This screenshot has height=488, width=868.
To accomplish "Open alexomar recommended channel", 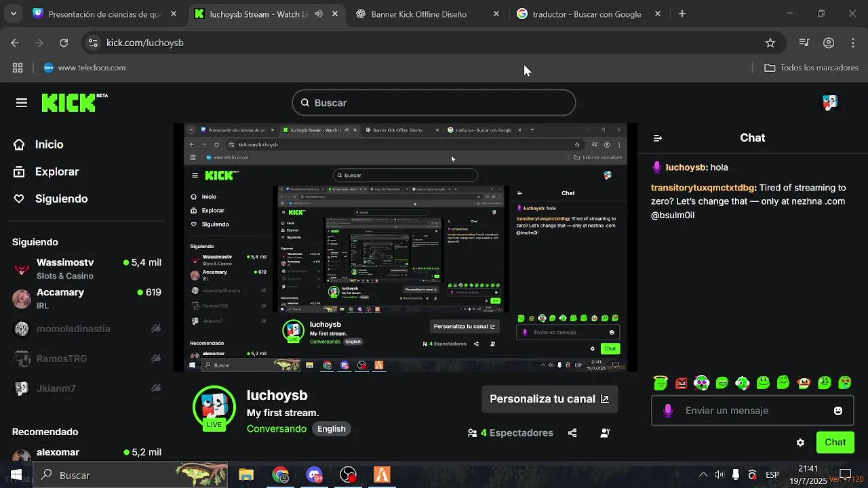I will (x=87, y=454).
